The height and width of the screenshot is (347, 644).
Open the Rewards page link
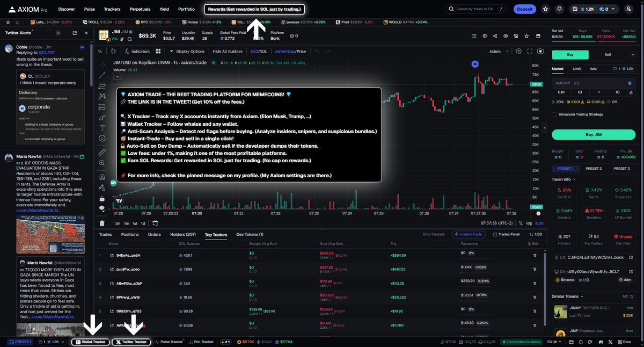tap(255, 9)
